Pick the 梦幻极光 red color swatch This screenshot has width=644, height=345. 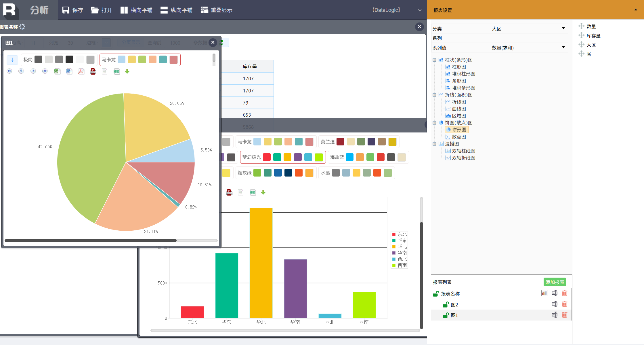tap(267, 157)
